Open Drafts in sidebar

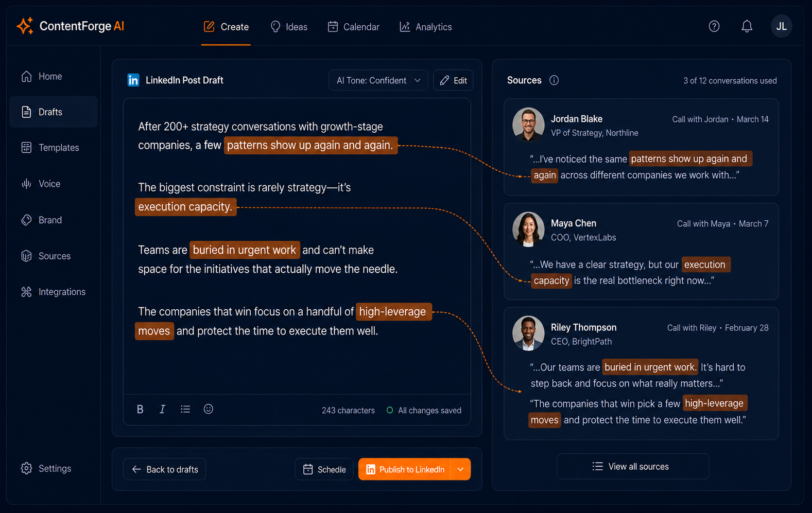pos(53,112)
